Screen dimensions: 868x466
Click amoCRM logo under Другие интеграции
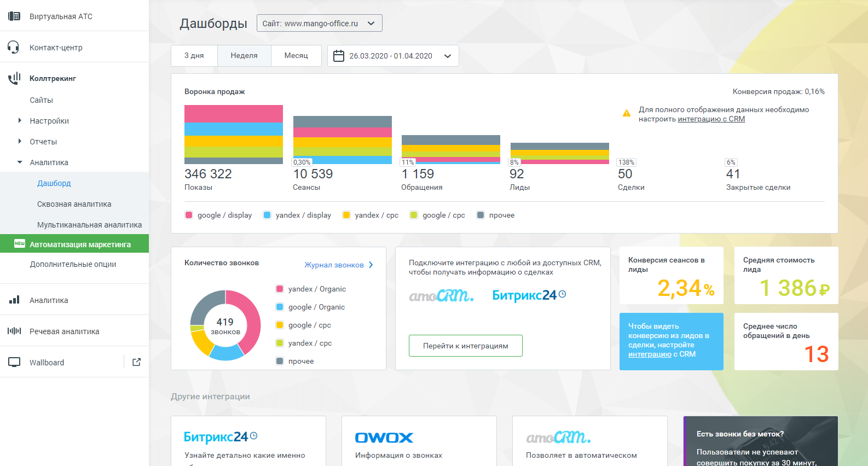pos(558,437)
